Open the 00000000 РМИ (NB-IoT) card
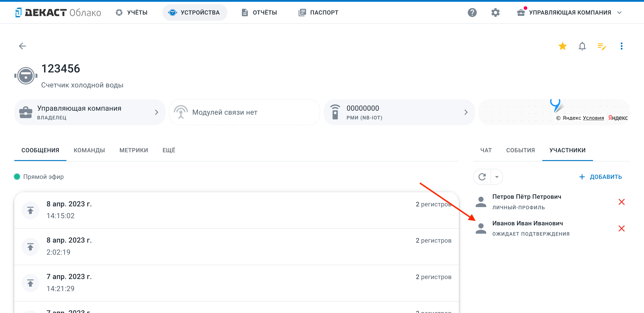The width and height of the screenshot is (644, 313). click(x=399, y=112)
